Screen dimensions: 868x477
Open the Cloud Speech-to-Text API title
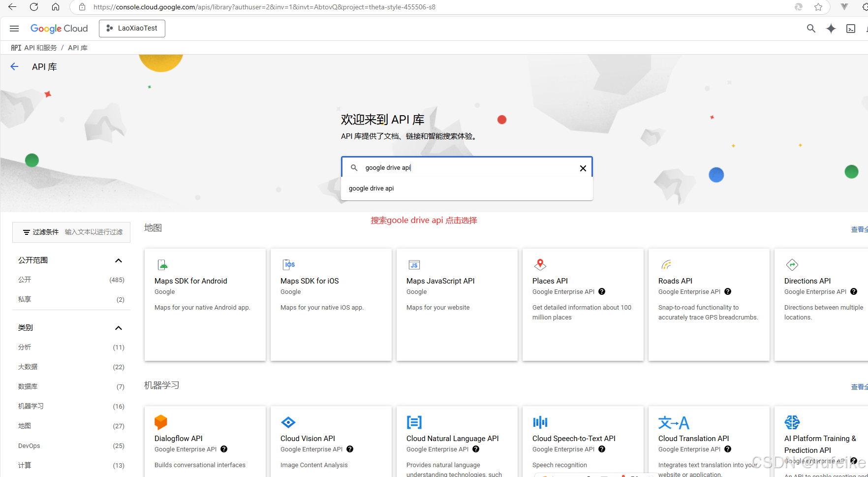[574, 439]
